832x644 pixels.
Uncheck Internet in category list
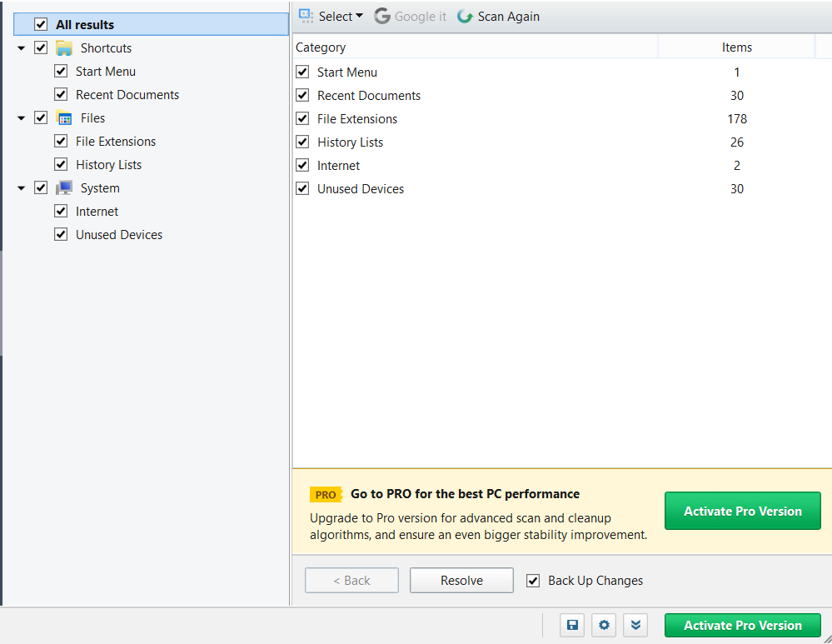click(302, 165)
